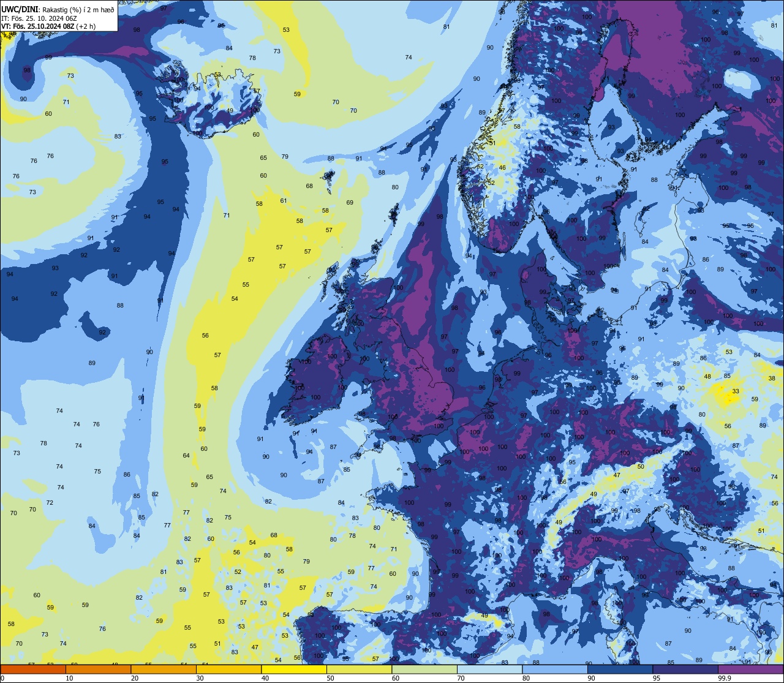Viewport: 784px width, 683px height.
Task: Click the humidity value '69' south of the Faroe Islands
Action: coord(350,203)
